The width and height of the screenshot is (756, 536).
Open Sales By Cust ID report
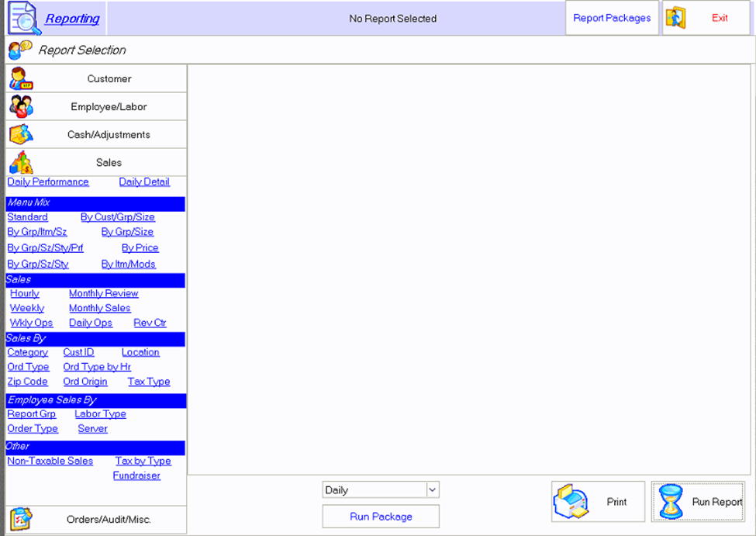click(78, 352)
